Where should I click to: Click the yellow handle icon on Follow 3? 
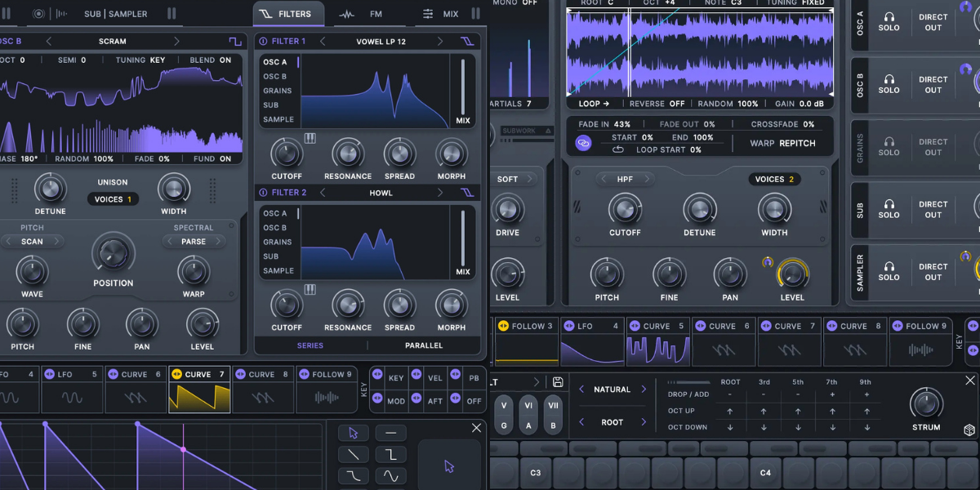pos(503,326)
